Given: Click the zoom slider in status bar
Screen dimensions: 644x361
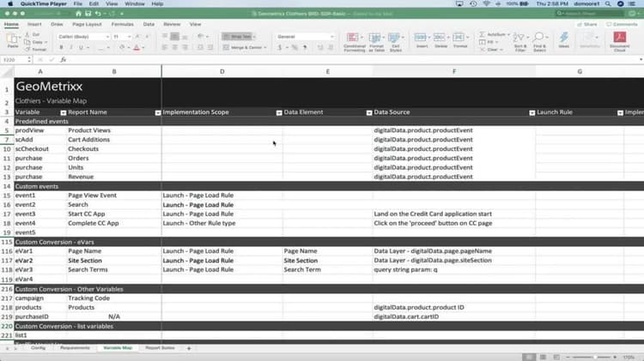Looking at the screenshot, I should click(x=592, y=358).
